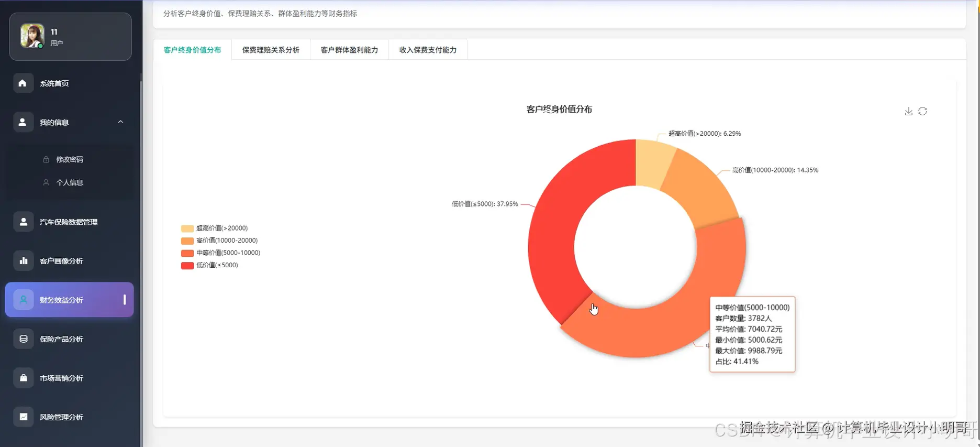Click the lock icon beside 修改密码
This screenshot has height=447, width=980.
tap(46, 159)
